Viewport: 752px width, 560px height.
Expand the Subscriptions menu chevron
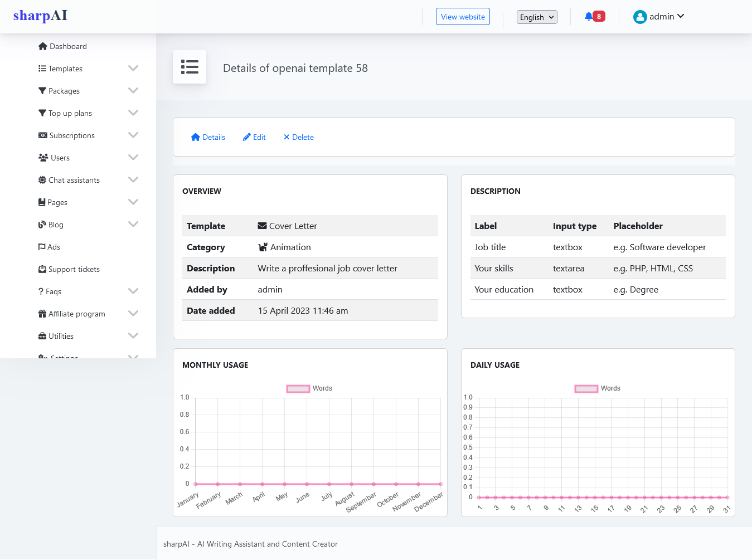(133, 135)
